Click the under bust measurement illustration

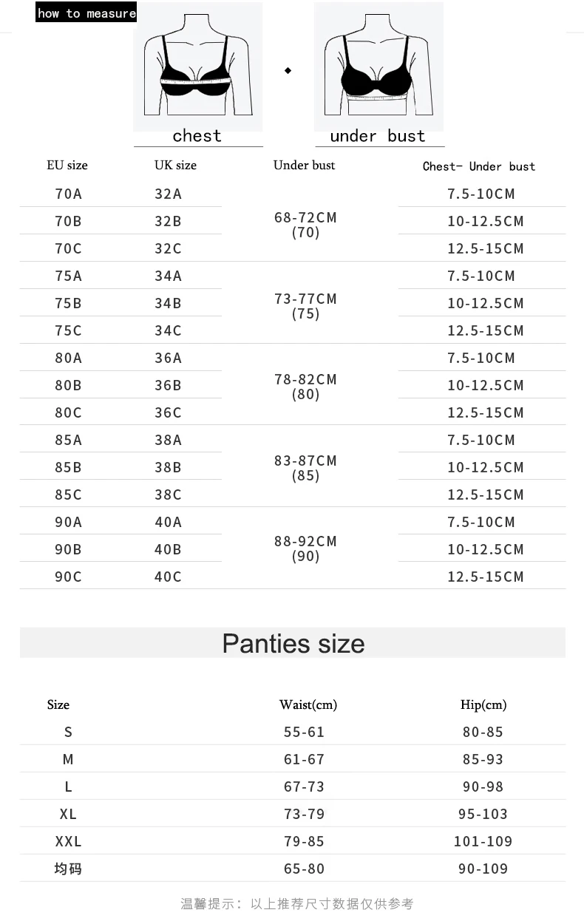(378, 67)
